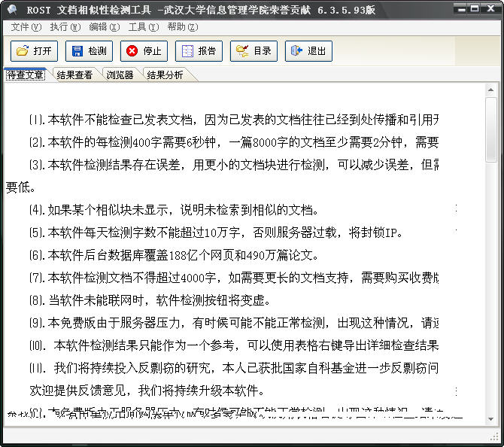The image size is (504, 447).
Task: Open the 报告 (Report) toolbar button
Action: click(x=199, y=51)
